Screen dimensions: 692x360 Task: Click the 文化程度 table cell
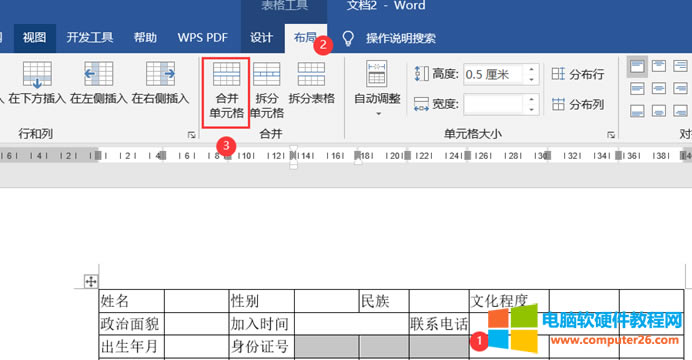click(x=509, y=301)
